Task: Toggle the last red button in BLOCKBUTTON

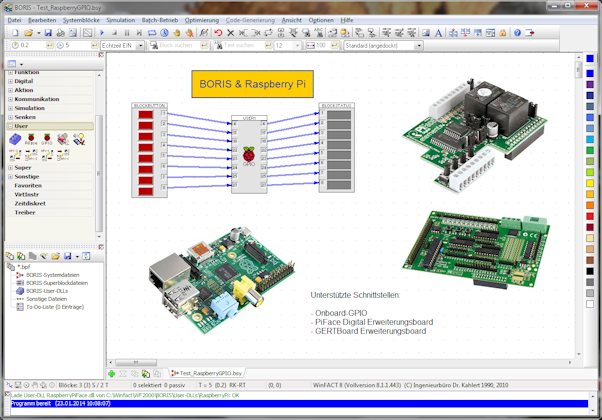Action: coord(146,191)
